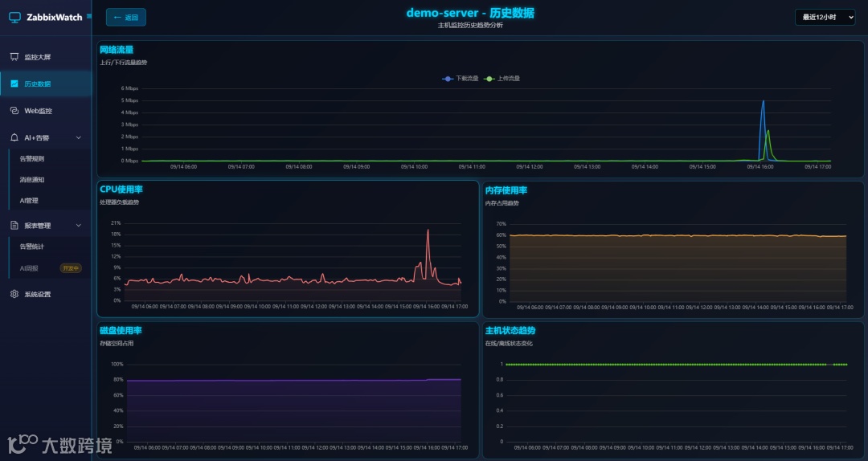Click the CPU使用率 spike on chart

[428, 230]
